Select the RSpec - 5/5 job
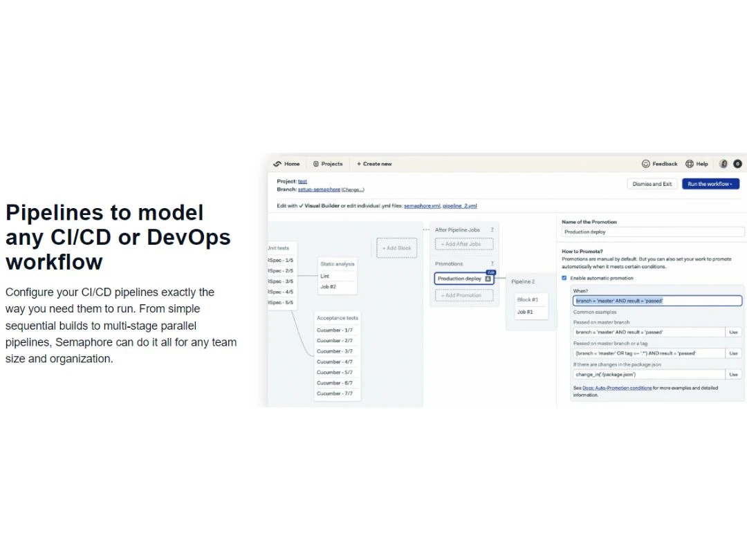This screenshot has width=747, height=560. (282, 302)
